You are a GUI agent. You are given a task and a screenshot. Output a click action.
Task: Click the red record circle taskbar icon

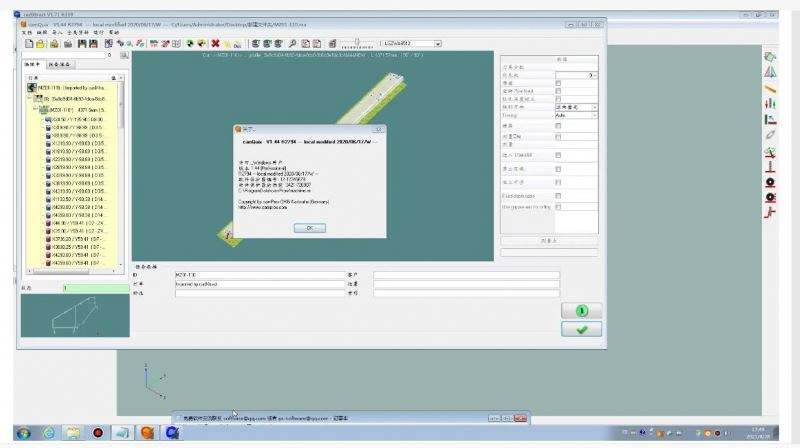[x=98, y=433]
